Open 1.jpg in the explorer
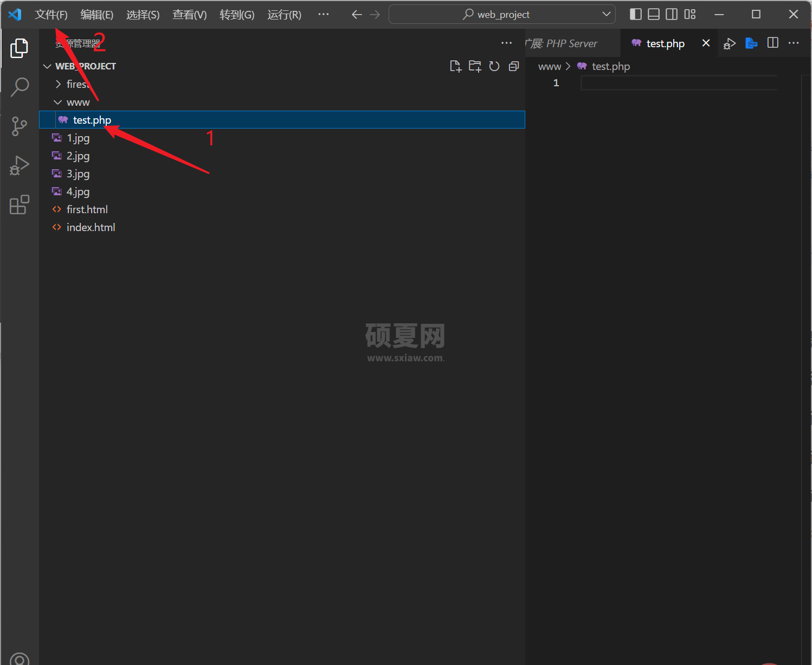 point(282,138)
